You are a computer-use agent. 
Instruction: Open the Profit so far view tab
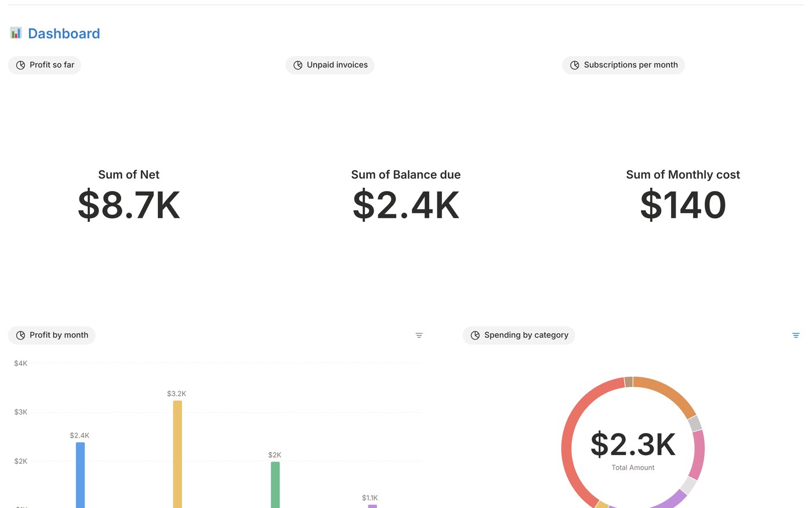[x=45, y=65]
